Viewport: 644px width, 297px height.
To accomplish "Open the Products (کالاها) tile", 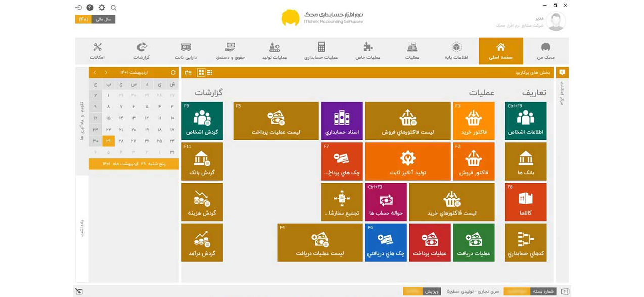I will click(525, 202).
